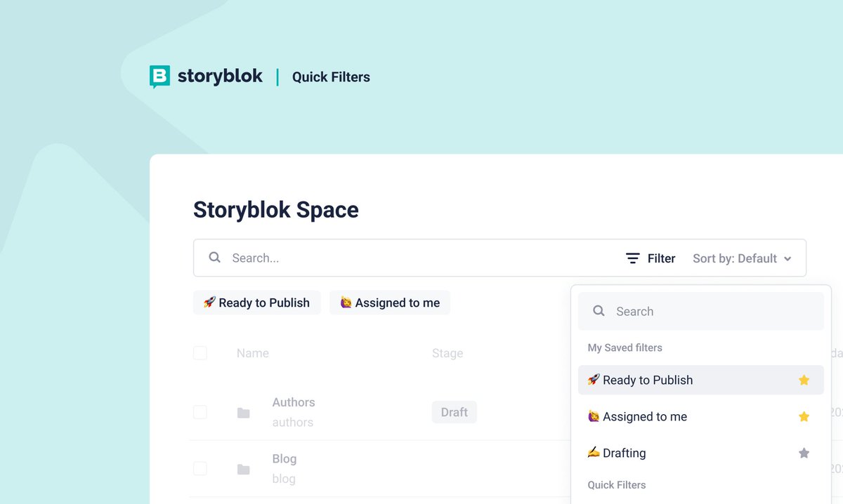Image resolution: width=843 pixels, height=504 pixels.
Task: Open the Authors folder name
Action: [x=294, y=402]
